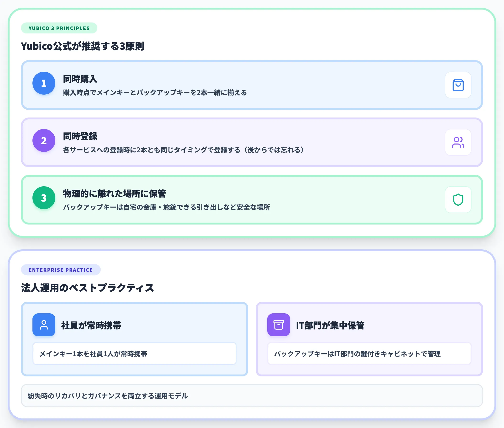
Task: Click the YUBICO 3 PRINCIPLES badge
Action: (x=59, y=28)
